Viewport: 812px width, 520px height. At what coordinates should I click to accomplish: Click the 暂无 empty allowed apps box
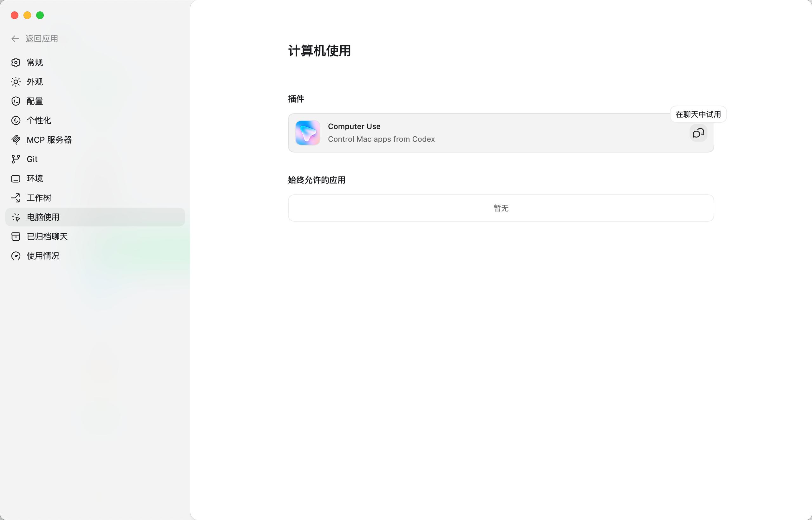(x=501, y=208)
